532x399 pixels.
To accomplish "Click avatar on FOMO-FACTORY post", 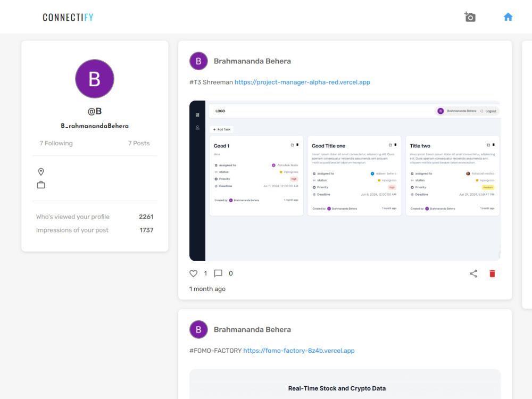I will 198,329.
